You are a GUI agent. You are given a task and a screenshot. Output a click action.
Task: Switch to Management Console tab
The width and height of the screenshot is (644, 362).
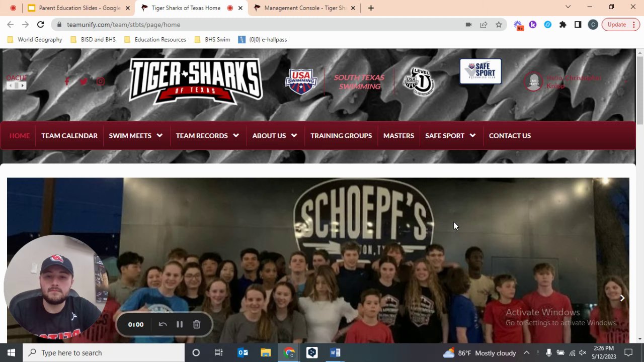click(x=304, y=8)
